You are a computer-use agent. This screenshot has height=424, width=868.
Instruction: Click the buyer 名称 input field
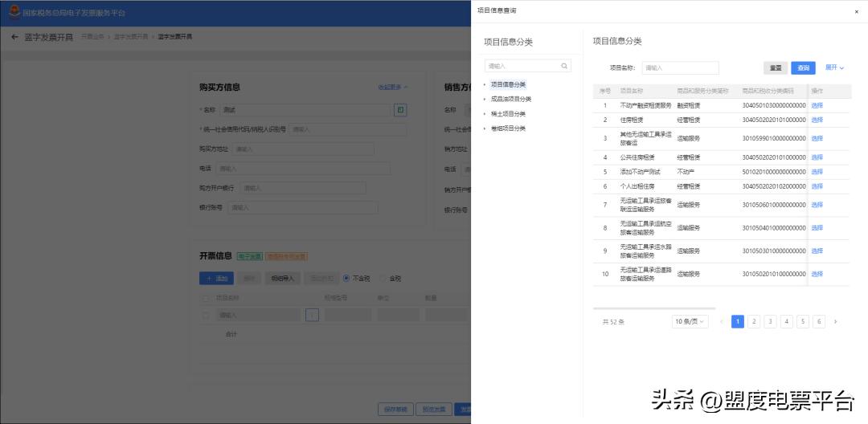point(305,111)
